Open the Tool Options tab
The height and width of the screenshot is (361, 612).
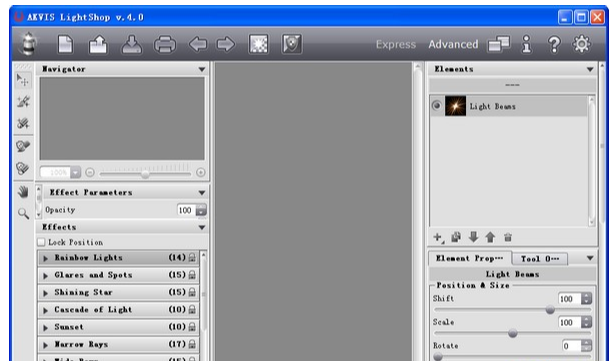tap(540, 259)
